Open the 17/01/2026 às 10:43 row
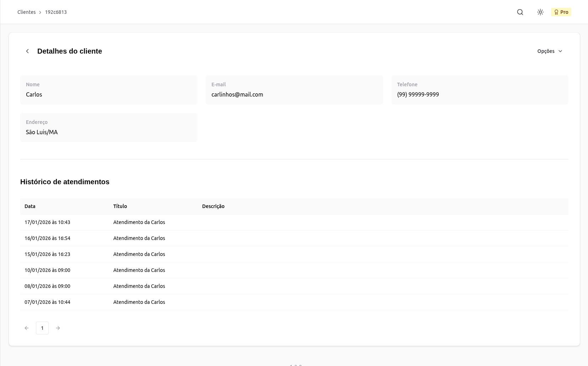588x366 pixels. [x=47, y=222]
